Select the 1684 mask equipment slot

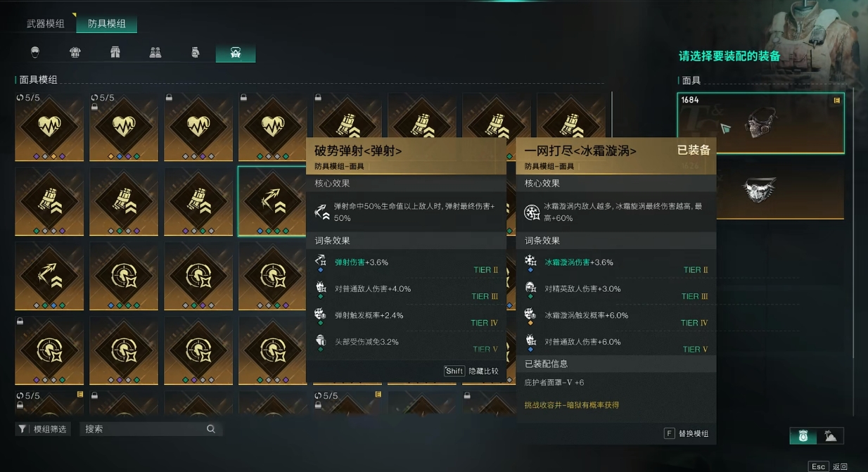coord(760,123)
